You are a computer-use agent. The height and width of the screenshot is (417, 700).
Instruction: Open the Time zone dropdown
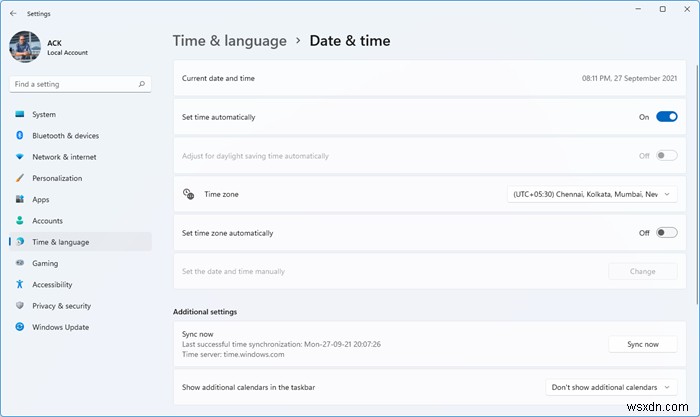coord(592,194)
